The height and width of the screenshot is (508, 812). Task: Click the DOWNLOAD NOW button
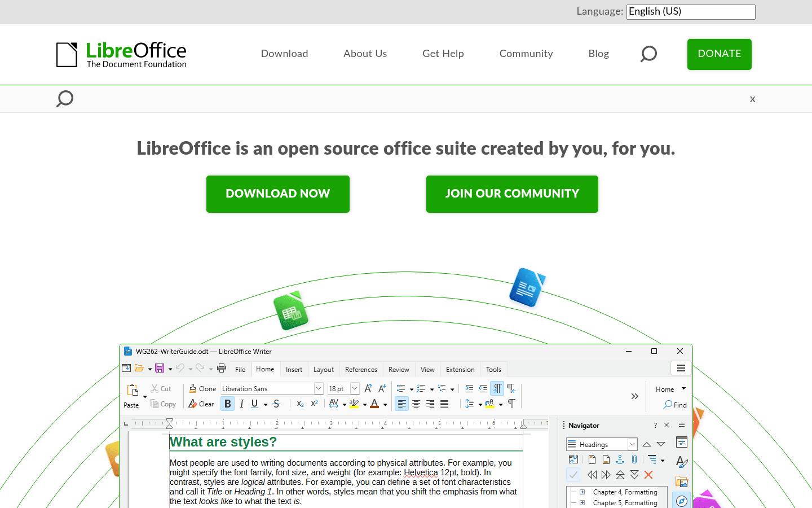pyautogui.click(x=278, y=194)
